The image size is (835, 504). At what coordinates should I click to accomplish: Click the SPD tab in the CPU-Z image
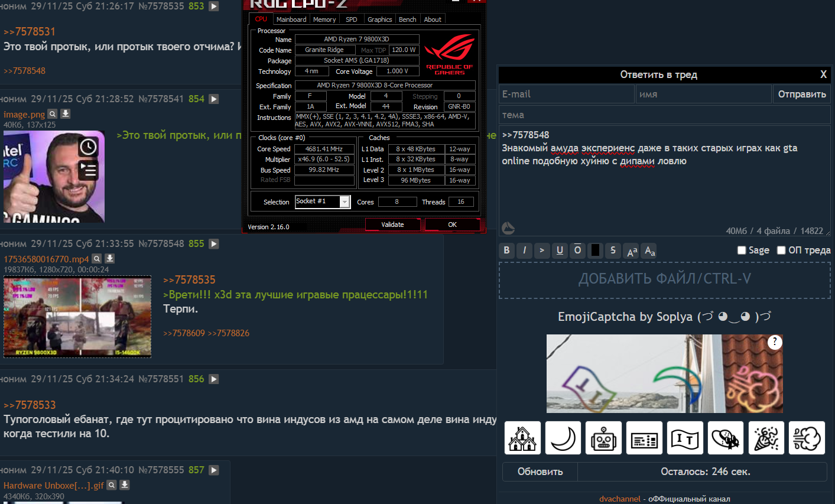point(352,19)
